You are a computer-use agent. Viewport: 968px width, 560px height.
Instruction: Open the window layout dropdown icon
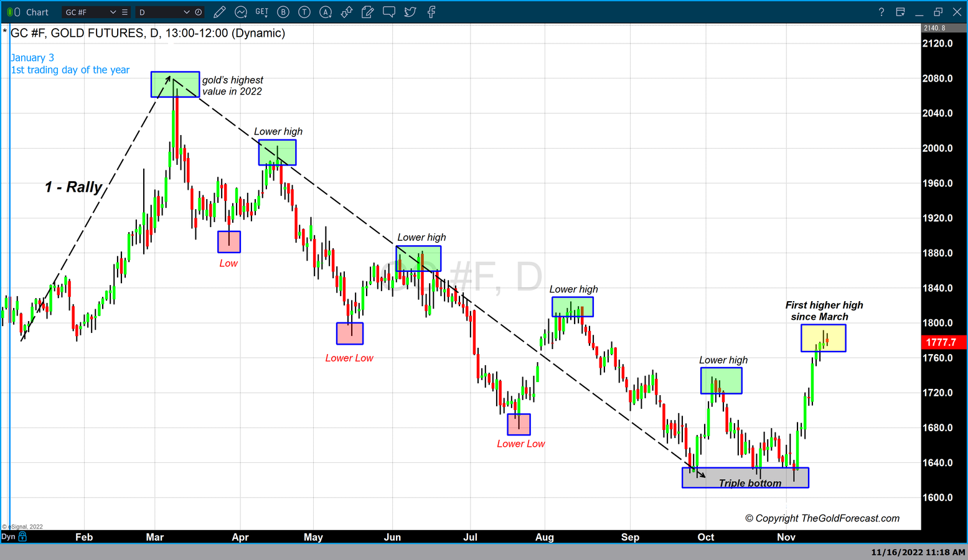point(900,12)
